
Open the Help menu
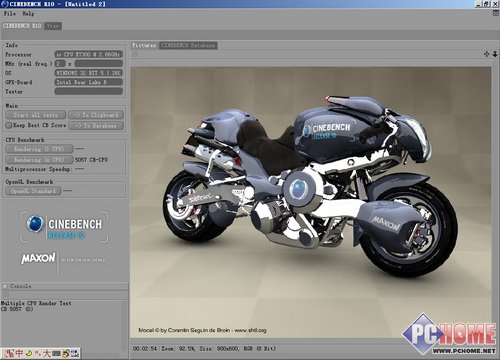pyautogui.click(x=28, y=14)
